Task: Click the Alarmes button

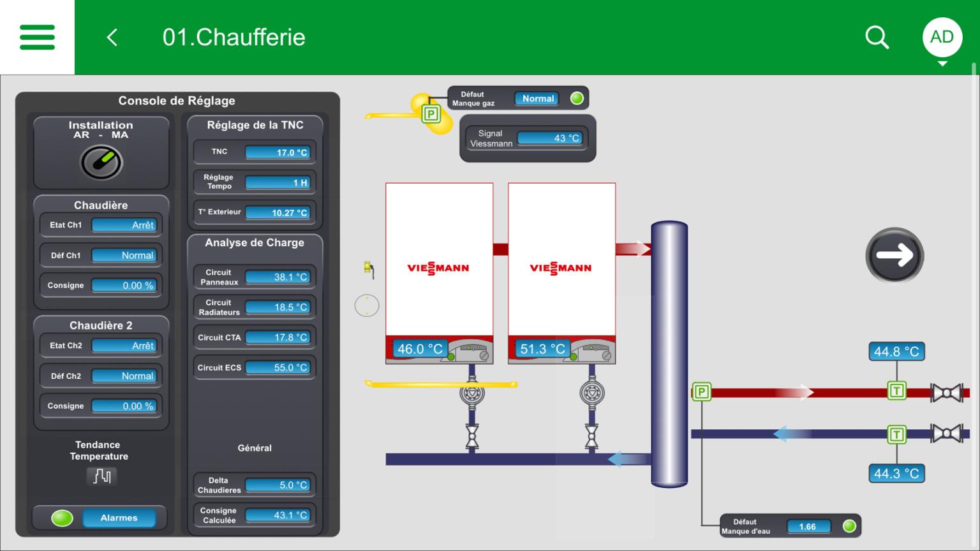Action: coord(119,518)
